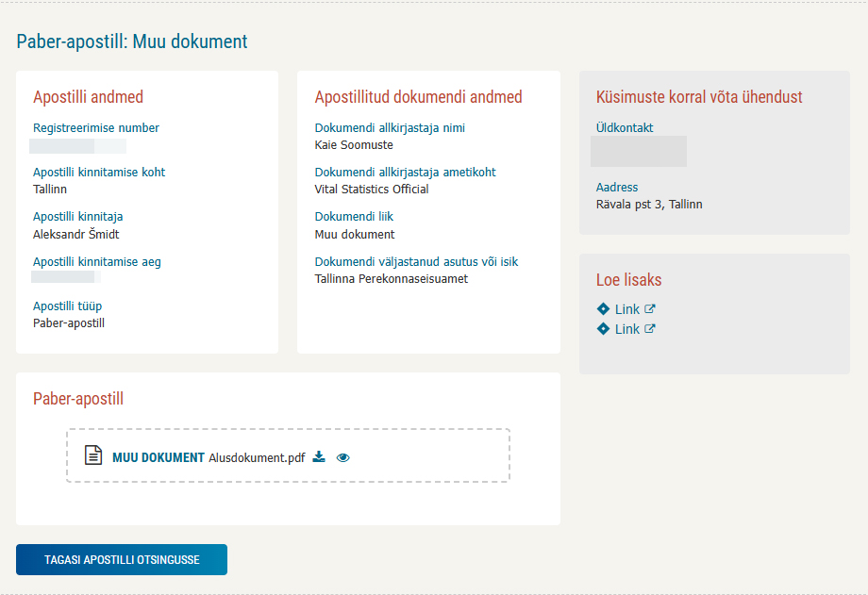Screen dimensions: 868x595
Task: Preview Alusdokument.pdf using the eye icon
Action: click(342, 457)
